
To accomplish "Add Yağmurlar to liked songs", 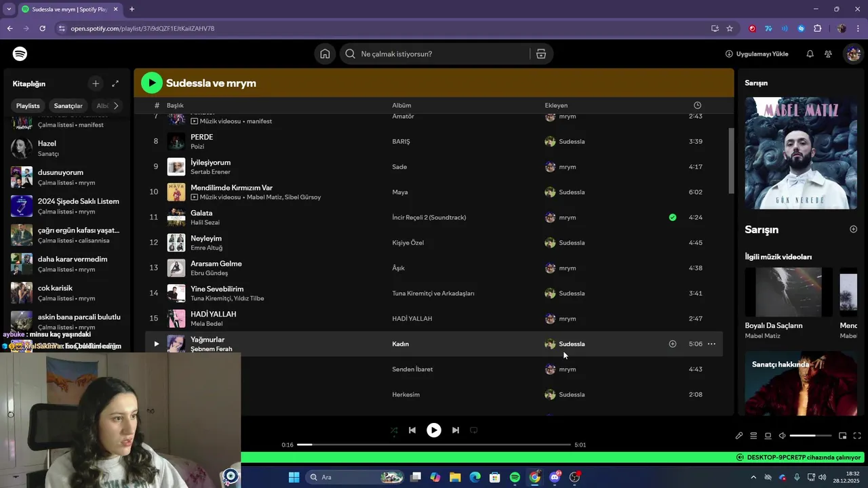I will [673, 344].
